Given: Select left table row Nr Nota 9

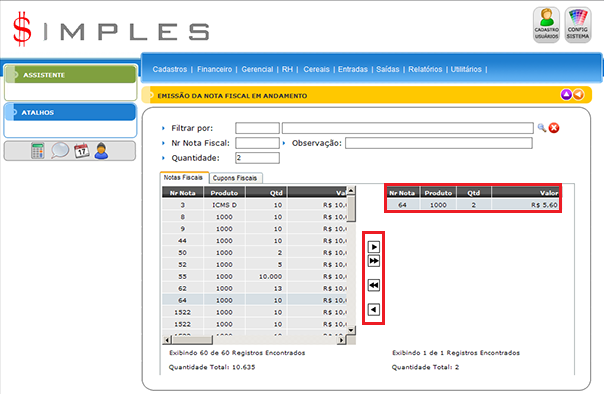Looking at the screenshot, I should point(255,229).
